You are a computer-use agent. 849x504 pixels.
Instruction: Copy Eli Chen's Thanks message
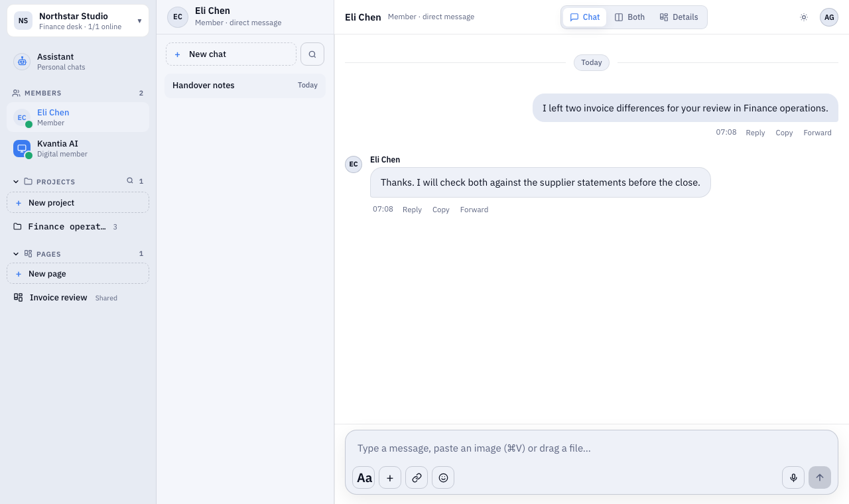pos(441,210)
